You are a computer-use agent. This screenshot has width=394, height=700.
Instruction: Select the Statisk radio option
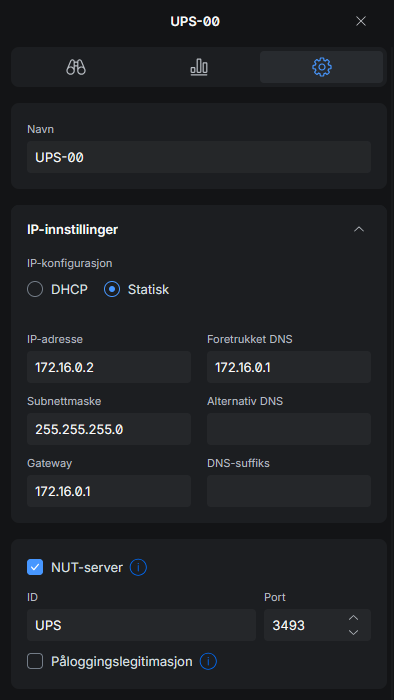[x=112, y=289]
